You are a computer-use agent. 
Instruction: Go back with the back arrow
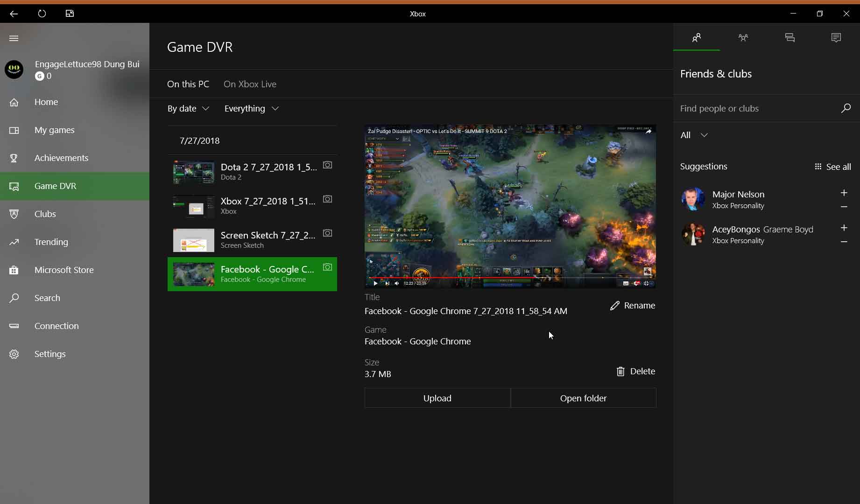click(x=14, y=14)
